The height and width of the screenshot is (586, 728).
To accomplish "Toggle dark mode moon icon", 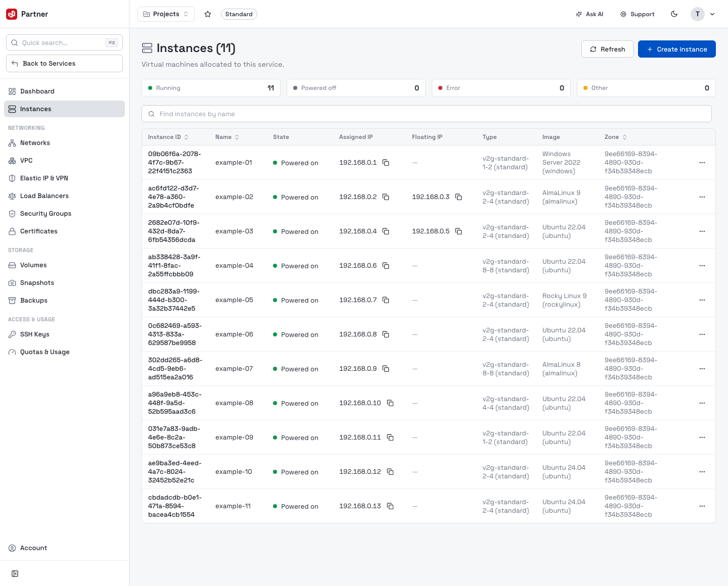I will (674, 14).
